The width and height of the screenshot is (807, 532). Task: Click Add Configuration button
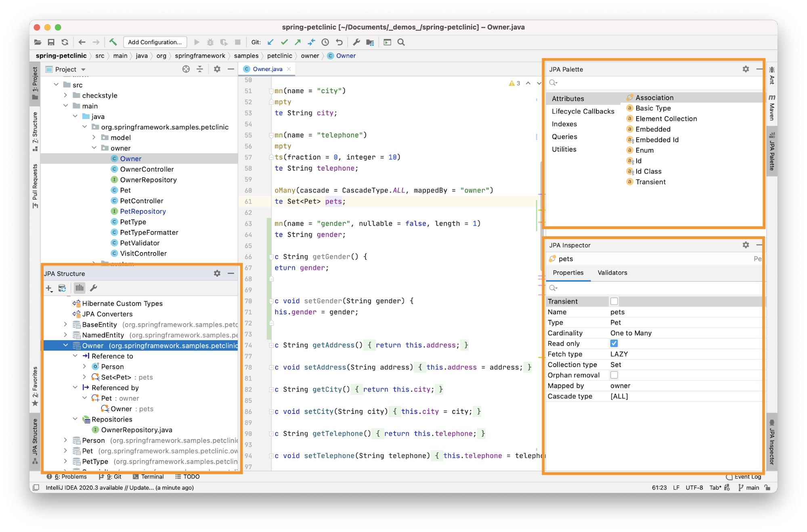(155, 42)
